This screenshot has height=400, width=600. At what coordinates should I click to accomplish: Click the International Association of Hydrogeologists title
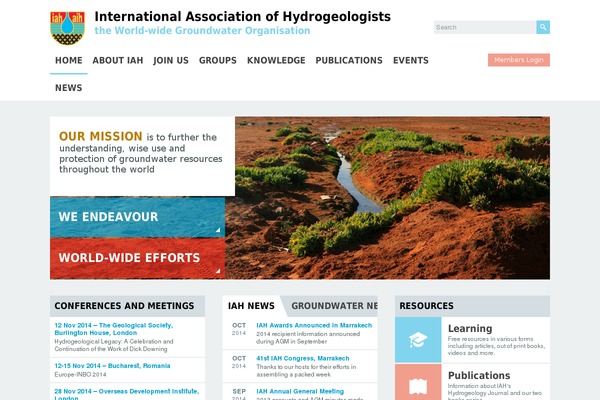point(243,17)
